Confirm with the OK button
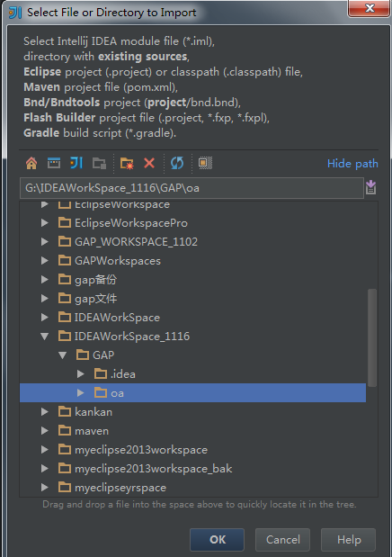The height and width of the screenshot is (557, 392). [217, 539]
